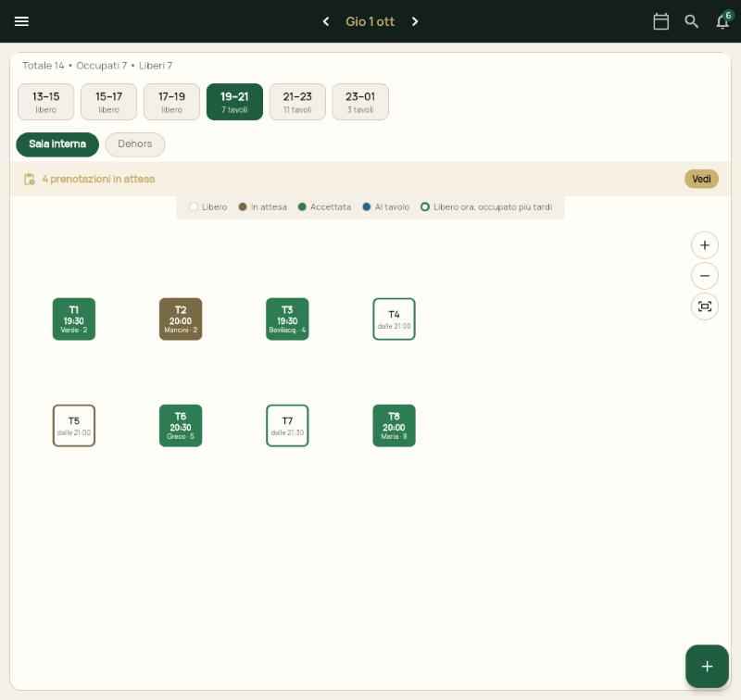
Task: Open table T6 reserved for Greco
Action: click(x=181, y=426)
